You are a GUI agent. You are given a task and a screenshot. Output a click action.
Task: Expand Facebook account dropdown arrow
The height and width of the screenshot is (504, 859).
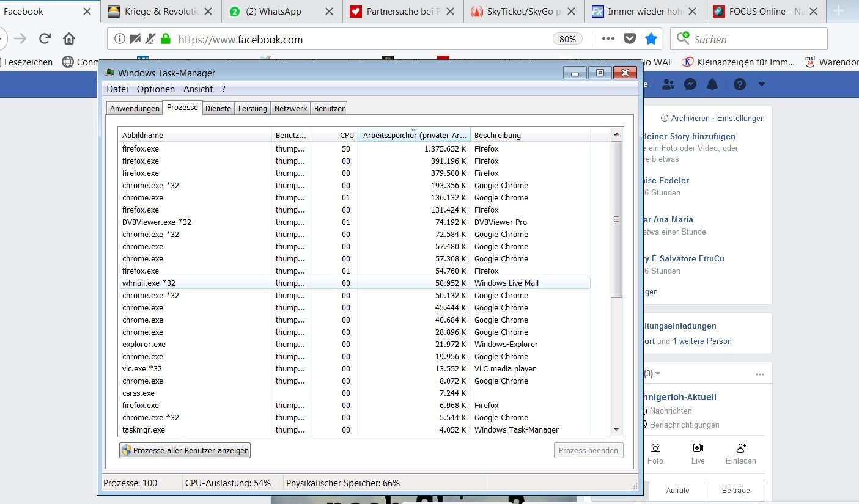click(762, 84)
